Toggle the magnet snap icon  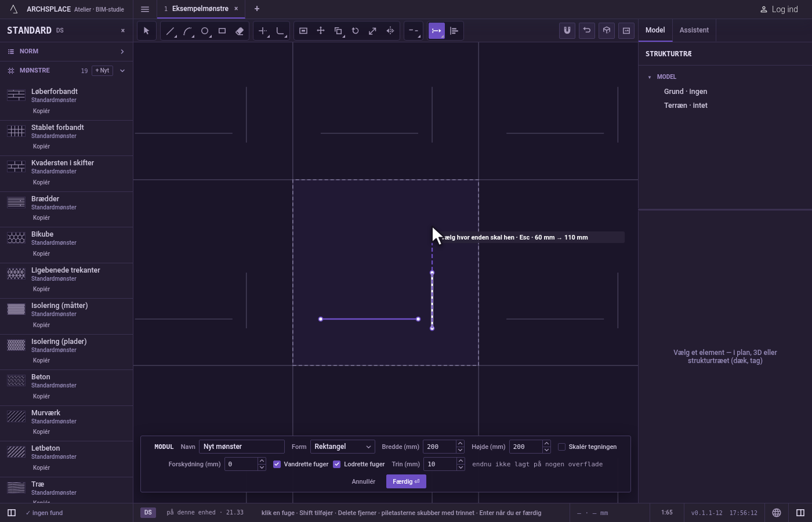[x=567, y=30]
